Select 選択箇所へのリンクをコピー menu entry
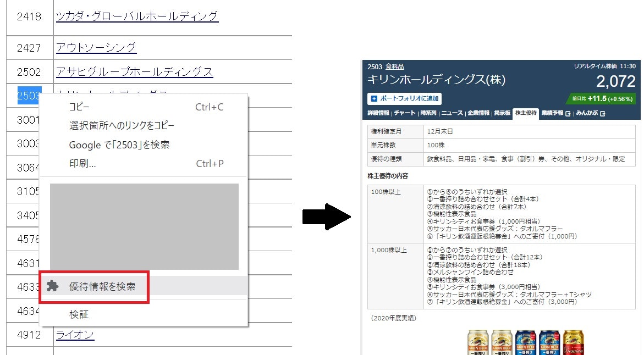Viewport: 644px width, 355px height. (x=144, y=125)
